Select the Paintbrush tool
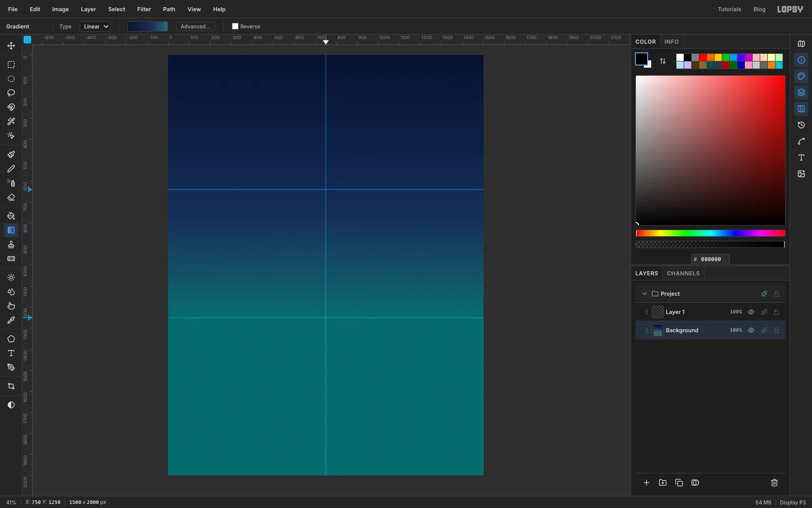This screenshot has height=508, width=812. [11, 154]
